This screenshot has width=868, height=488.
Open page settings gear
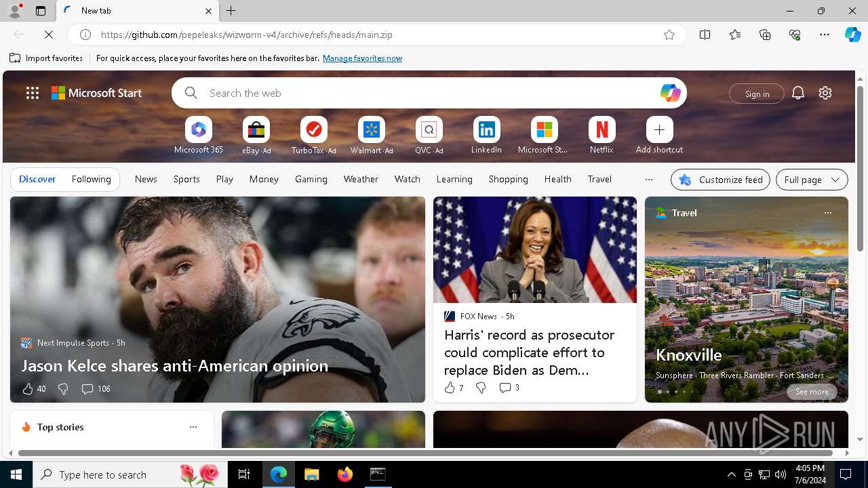(x=825, y=93)
